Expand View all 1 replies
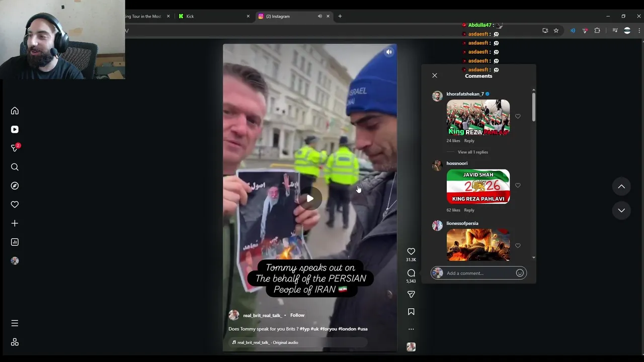The width and height of the screenshot is (644, 362). pos(473,152)
